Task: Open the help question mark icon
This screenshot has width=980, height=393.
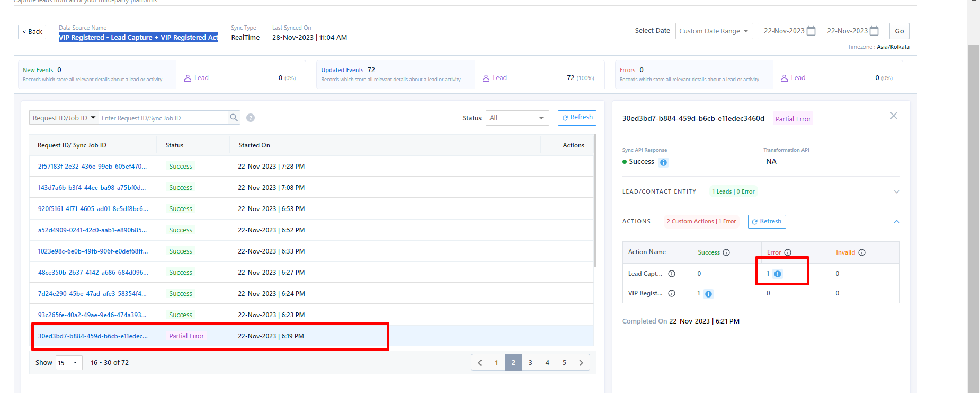Action: tap(251, 118)
